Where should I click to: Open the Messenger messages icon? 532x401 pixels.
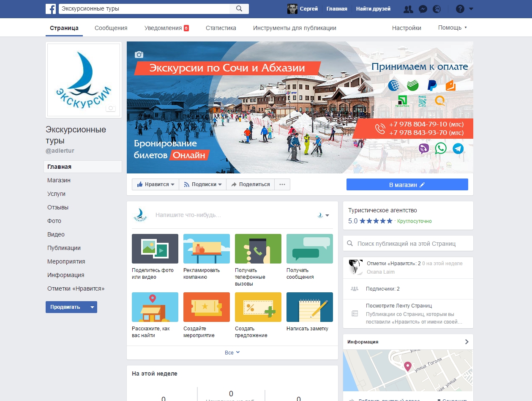(x=423, y=9)
